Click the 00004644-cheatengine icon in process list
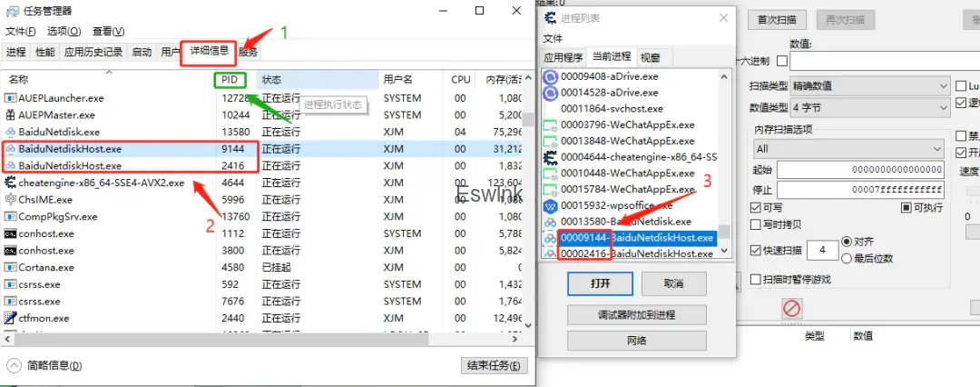 pos(550,157)
